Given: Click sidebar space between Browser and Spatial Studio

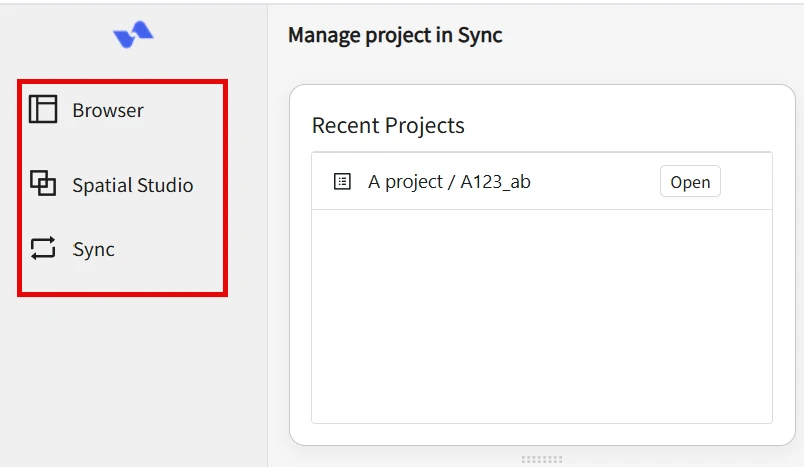Looking at the screenshot, I should 122,147.
